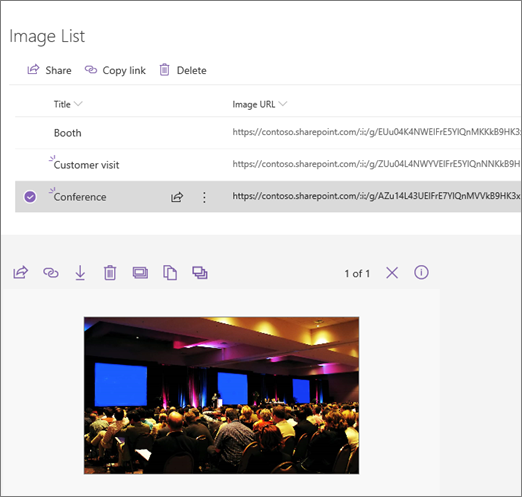The width and height of the screenshot is (522, 497).
Task: Click the Share arrow icon in command bar
Action: 33,69
